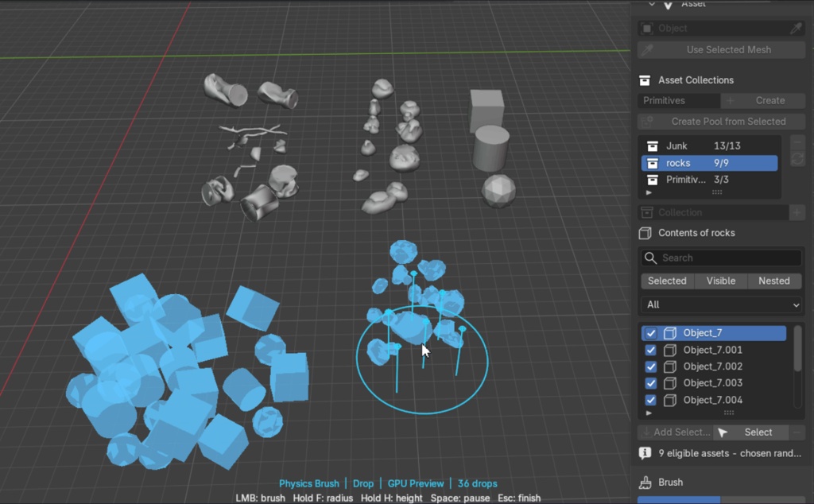This screenshot has height=504, width=814.
Task: Click the Asset panel V logo icon
Action: pyautogui.click(x=668, y=4)
